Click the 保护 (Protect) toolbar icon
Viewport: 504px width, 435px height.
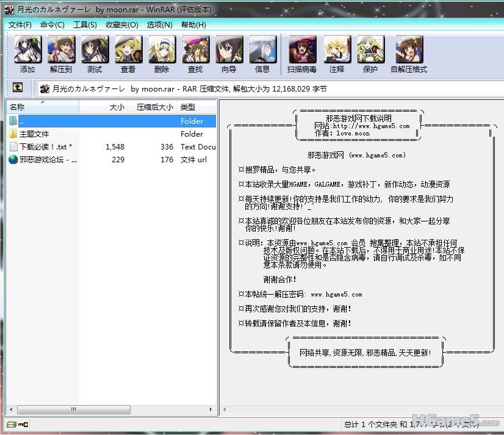(x=370, y=49)
